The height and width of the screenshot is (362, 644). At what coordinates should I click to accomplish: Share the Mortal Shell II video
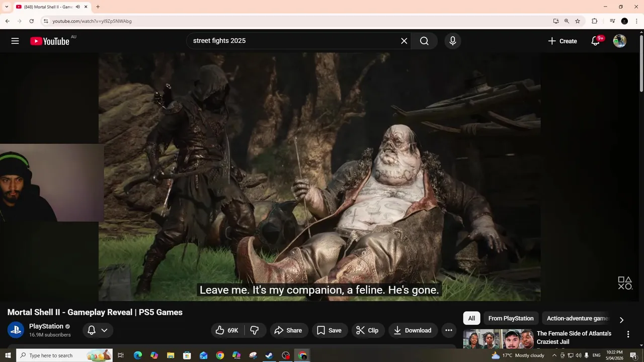click(x=288, y=330)
